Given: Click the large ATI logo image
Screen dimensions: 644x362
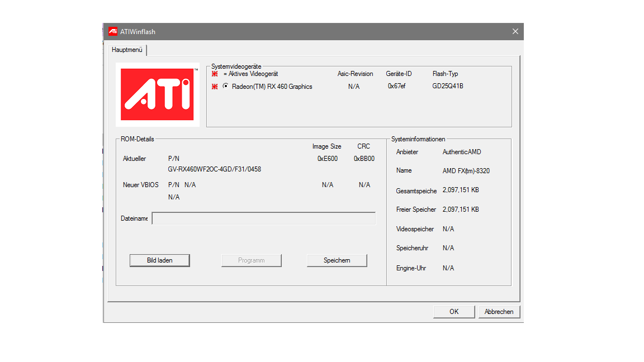Looking at the screenshot, I should point(157,94).
